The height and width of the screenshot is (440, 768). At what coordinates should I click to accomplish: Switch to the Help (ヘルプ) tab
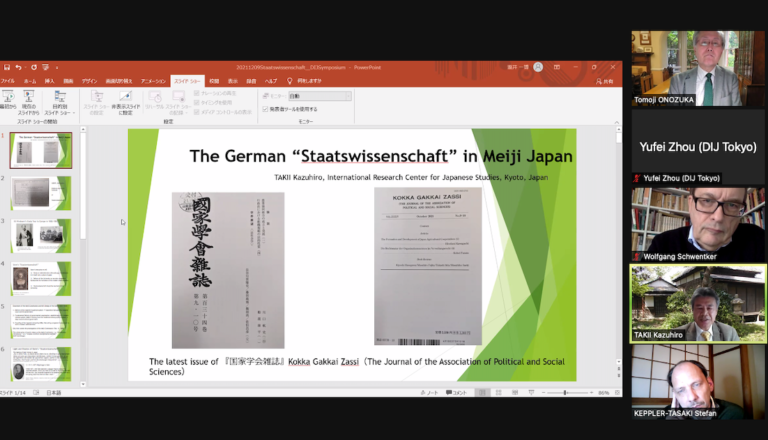[271, 81]
